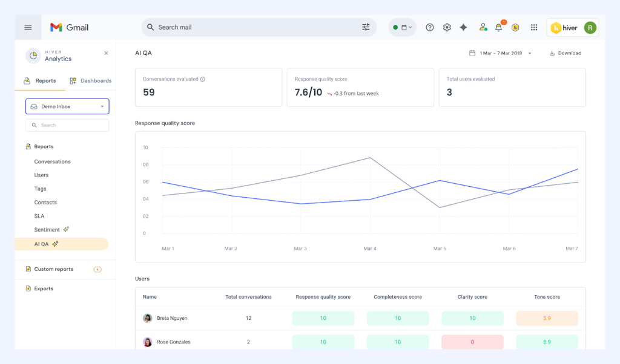Open Gmail settings gear icon
This screenshot has width=620, height=364.
tap(446, 27)
